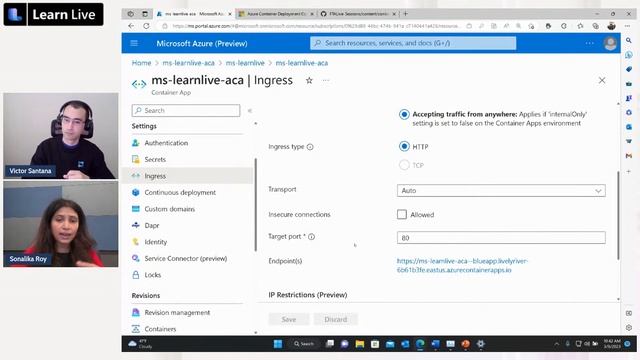Go to first ms-learnlive-aca breadcrumb
This screenshot has width=640, height=360.
tap(188, 63)
